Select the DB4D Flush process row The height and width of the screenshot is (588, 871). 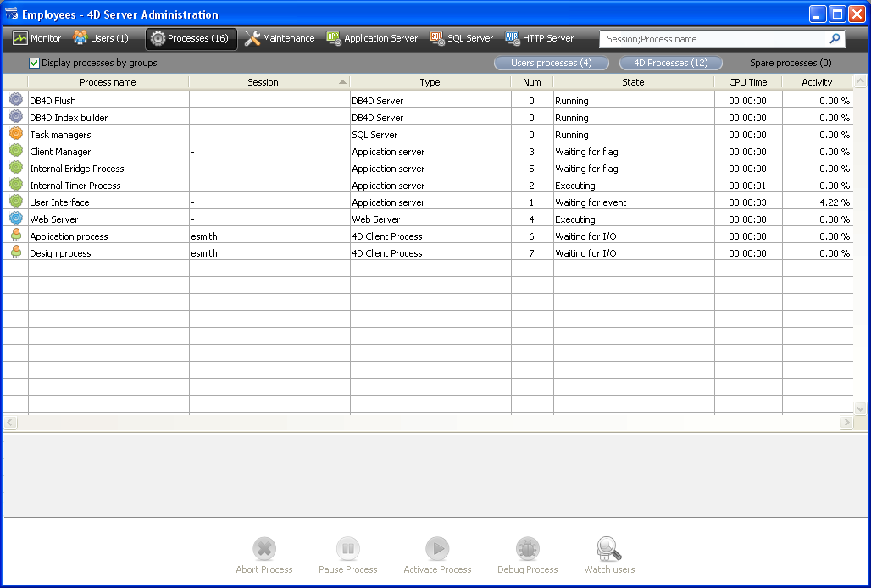[428, 101]
